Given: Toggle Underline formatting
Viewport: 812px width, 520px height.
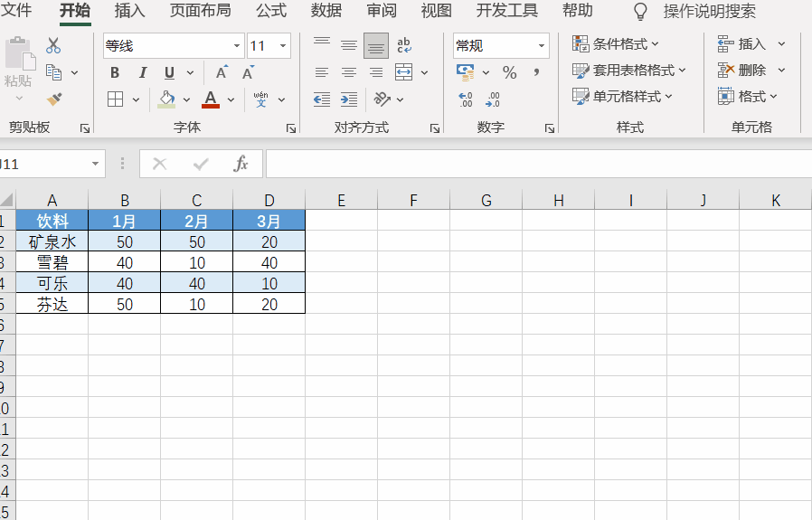Looking at the screenshot, I should point(169,72).
